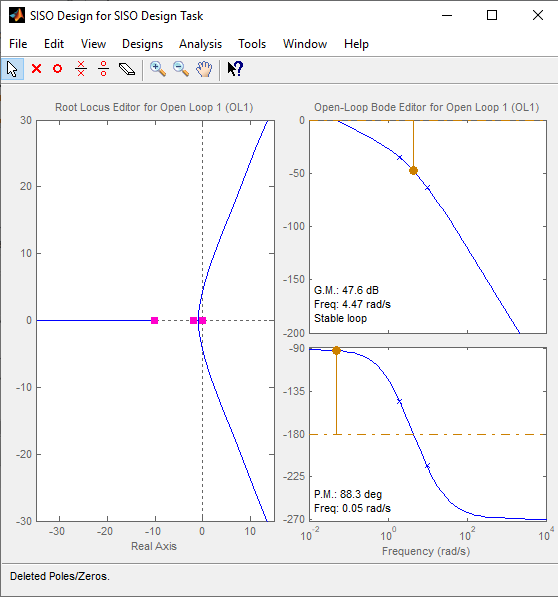Open the Window menu
The width and height of the screenshot is (558, 597).
(x=305, y=44)
